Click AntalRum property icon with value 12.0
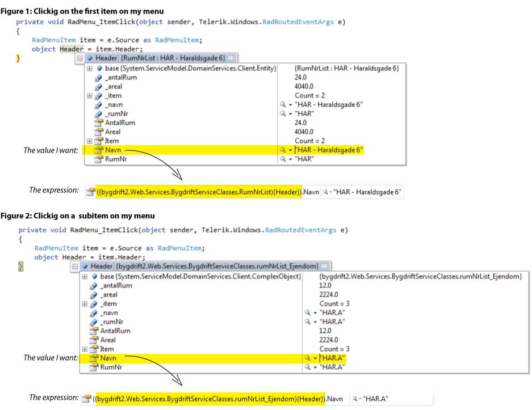 [94, 331]
